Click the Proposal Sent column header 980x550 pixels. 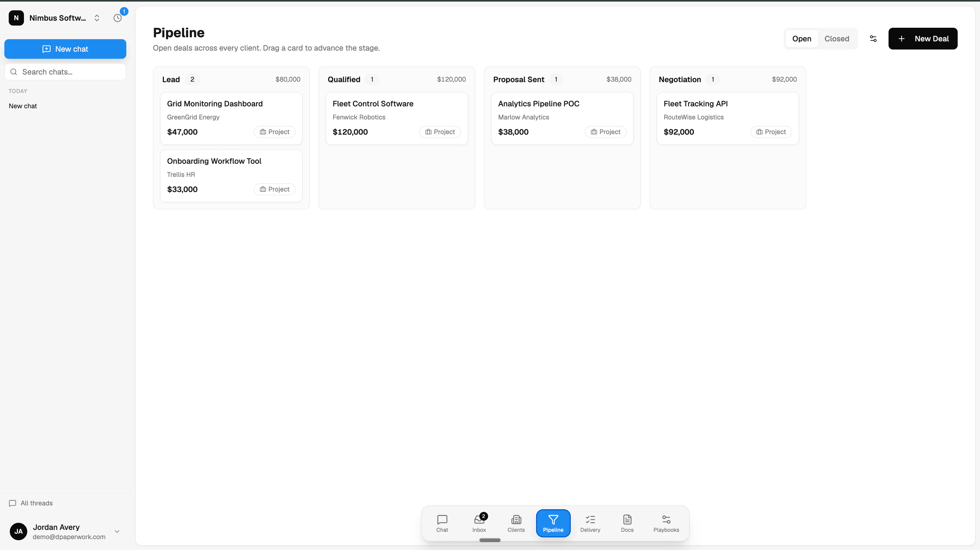(519, 79)
